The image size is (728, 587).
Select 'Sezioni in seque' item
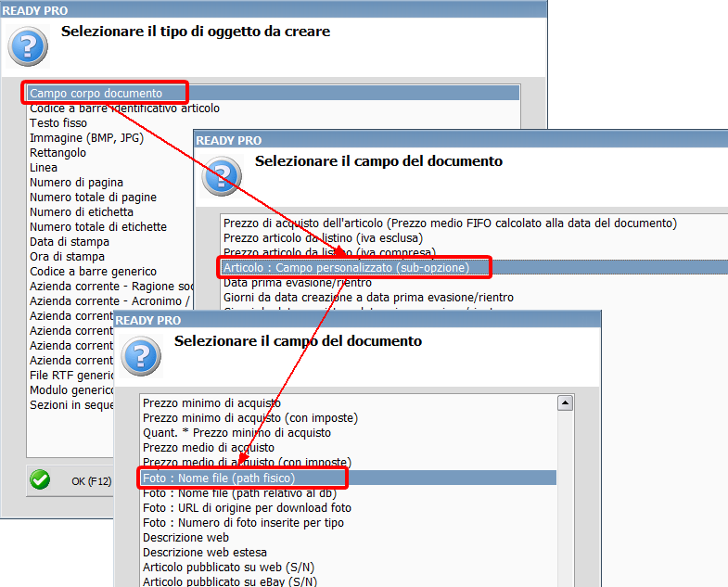coord(71,405)
